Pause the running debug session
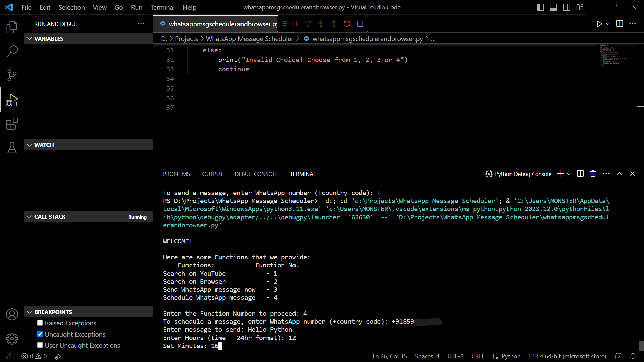The width and height of the screenshot is (644, 362). click(294, 24)
